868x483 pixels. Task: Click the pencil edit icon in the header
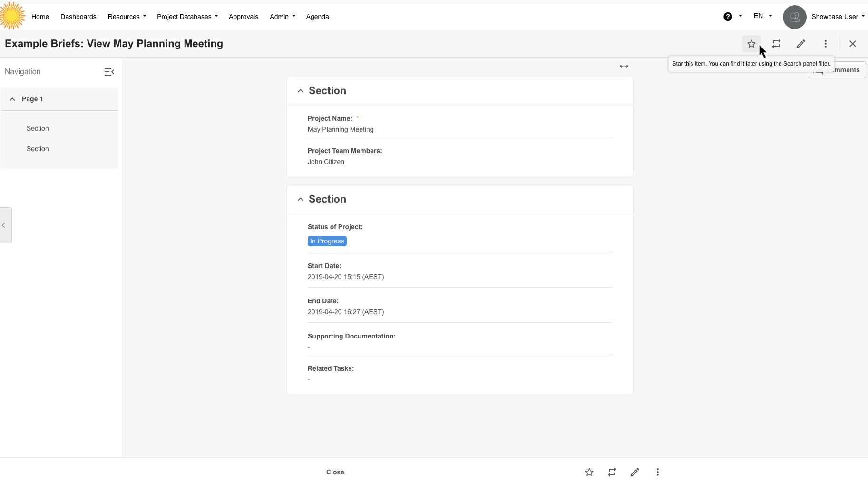tap(800, 44)
